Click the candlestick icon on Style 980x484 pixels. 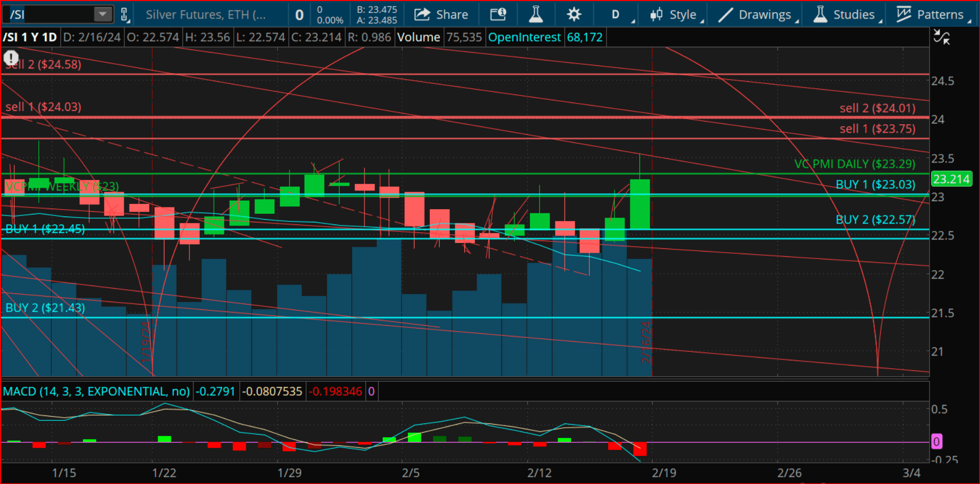tap(656, 14)
